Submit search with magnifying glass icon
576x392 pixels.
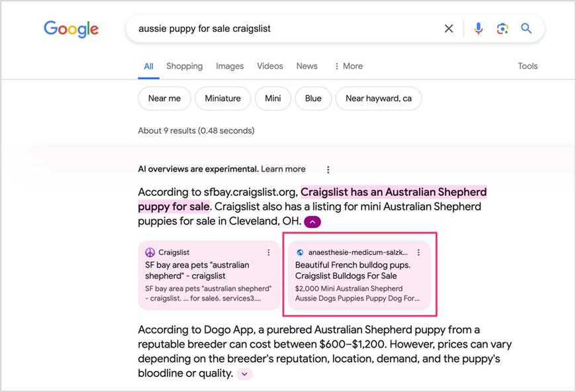pyautogui.click(x=526, y=28)
